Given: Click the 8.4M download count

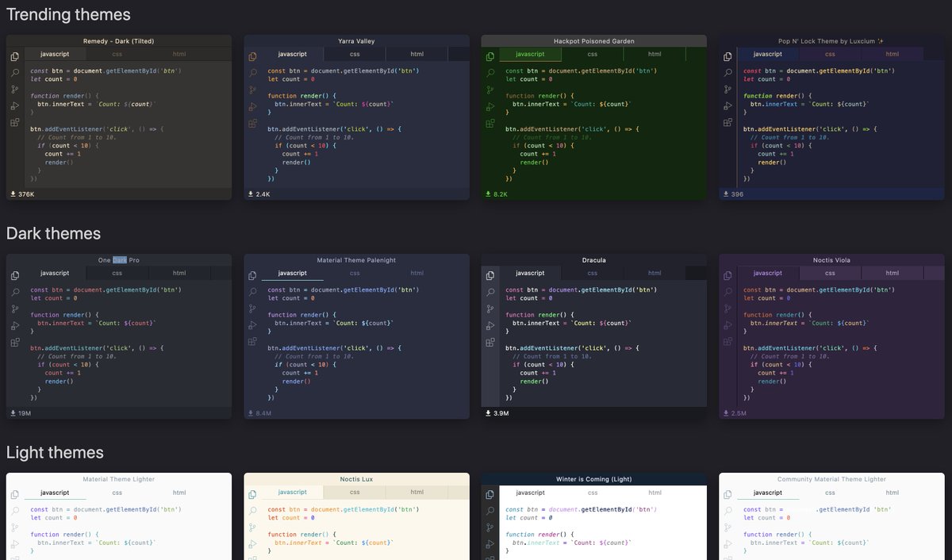Looking at the screenshot, I should pos(263,413).
